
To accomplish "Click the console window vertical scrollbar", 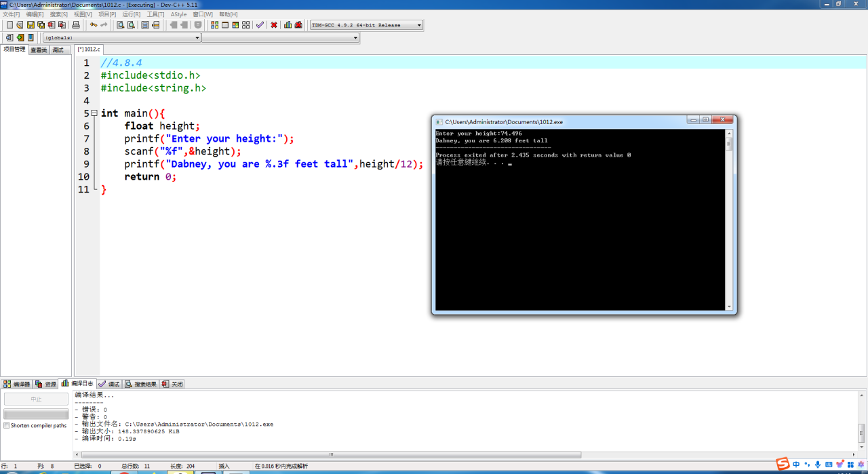I will click(729, 220).
